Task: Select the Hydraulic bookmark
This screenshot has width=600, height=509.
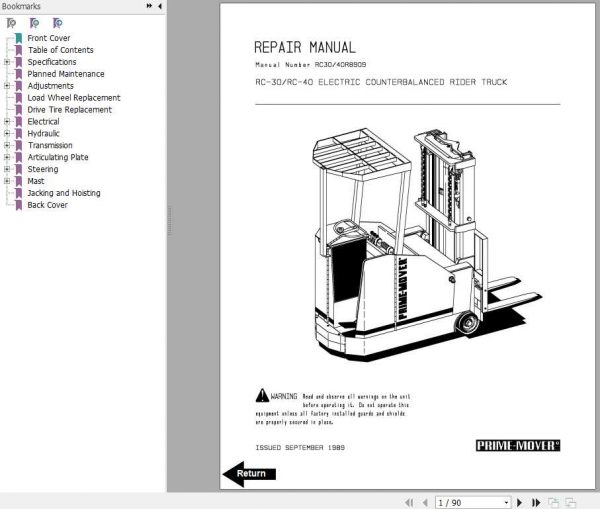Action: 43,133
